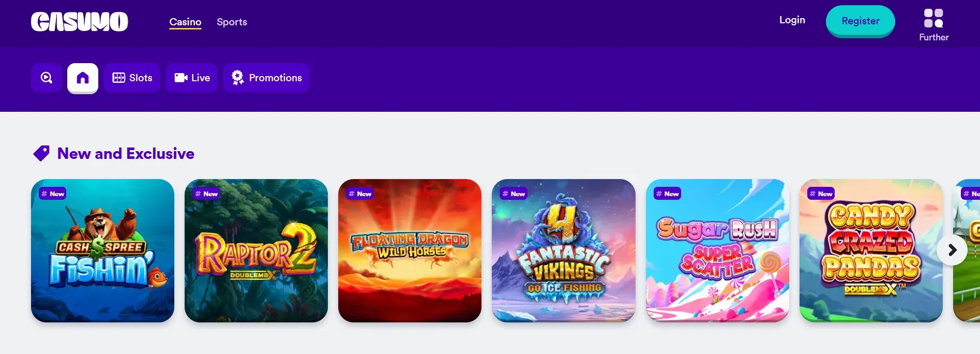The image size is (980, 354).
Task: Open Sugar Rush Super Scatter game
Action: point(717,250)
